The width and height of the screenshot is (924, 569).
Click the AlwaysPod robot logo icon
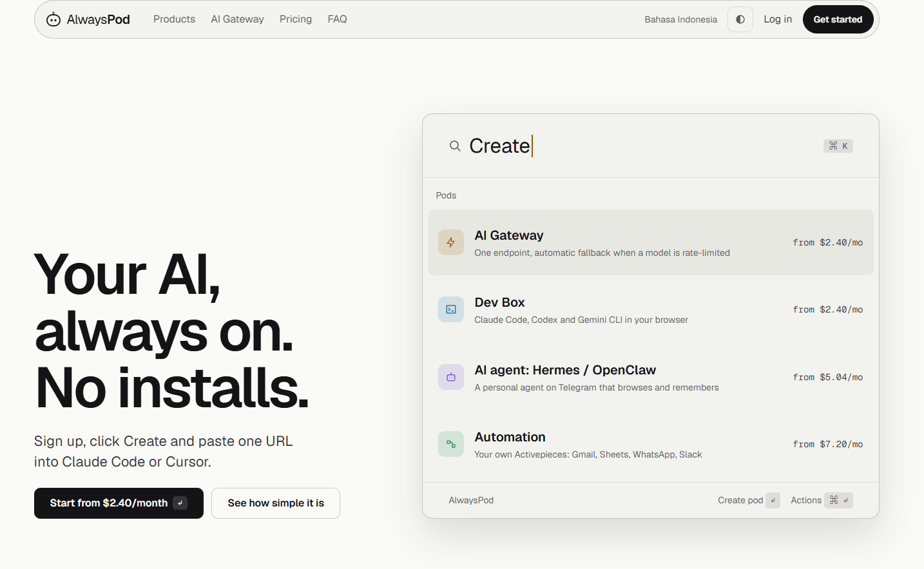click(53, 19)
